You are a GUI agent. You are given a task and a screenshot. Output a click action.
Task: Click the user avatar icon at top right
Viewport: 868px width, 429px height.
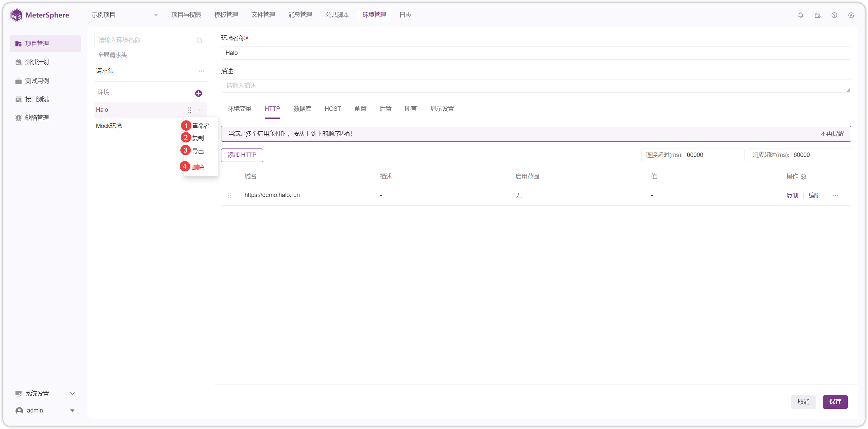(851, 15)
